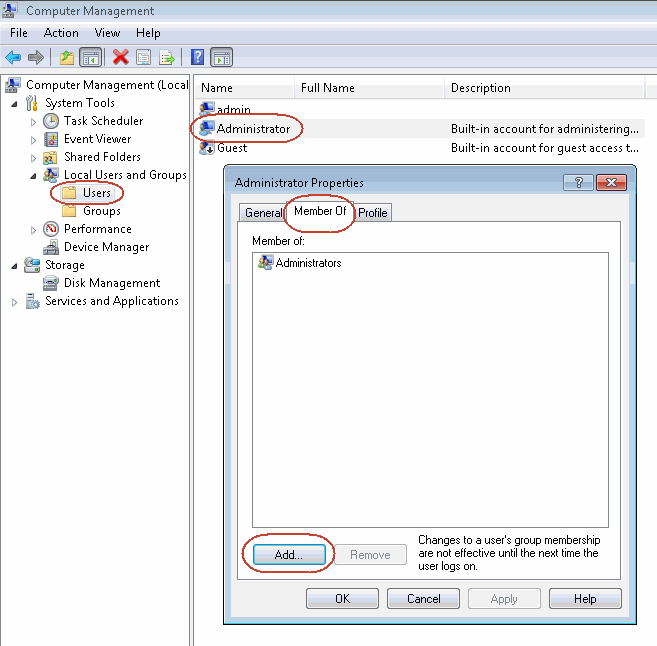
Task: Select the Guest user account
Action: 232,148
